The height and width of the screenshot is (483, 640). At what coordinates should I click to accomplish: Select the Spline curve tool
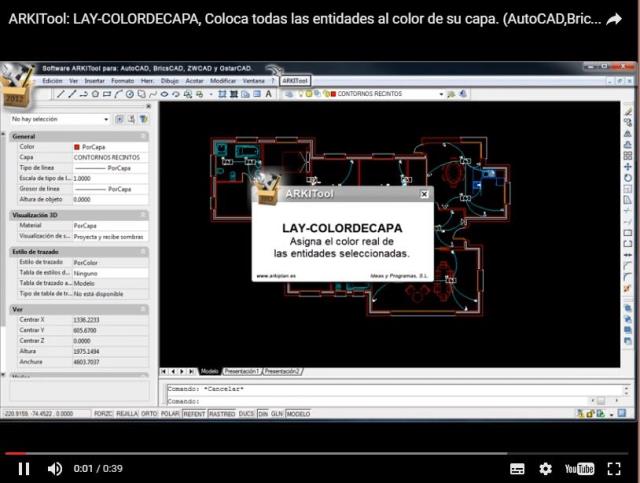click(153, 94)
